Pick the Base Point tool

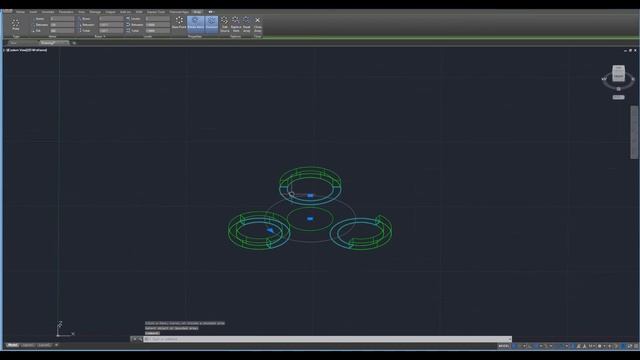tap(179, 23)
